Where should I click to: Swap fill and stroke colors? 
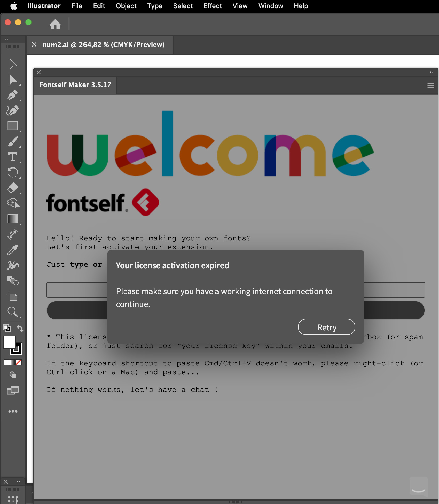[20, 328]
